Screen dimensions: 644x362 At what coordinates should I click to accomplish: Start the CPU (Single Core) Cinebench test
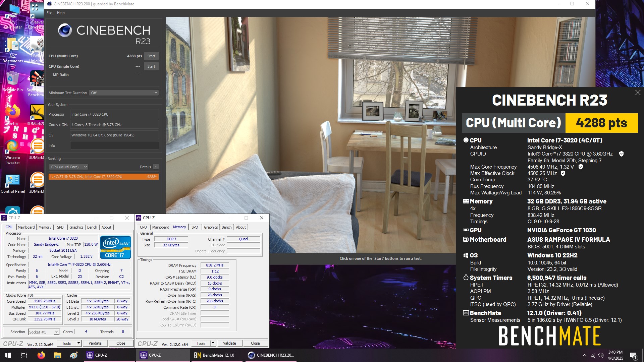[151, 66]
